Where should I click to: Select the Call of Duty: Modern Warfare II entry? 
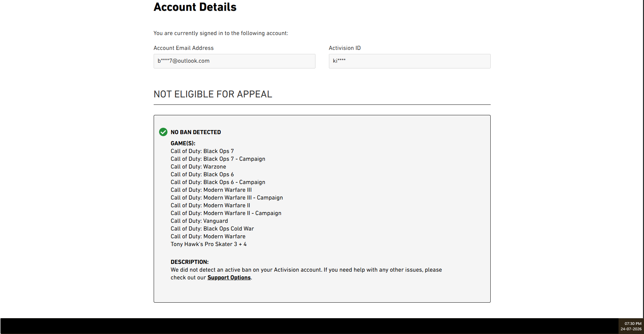click(211, 205)
